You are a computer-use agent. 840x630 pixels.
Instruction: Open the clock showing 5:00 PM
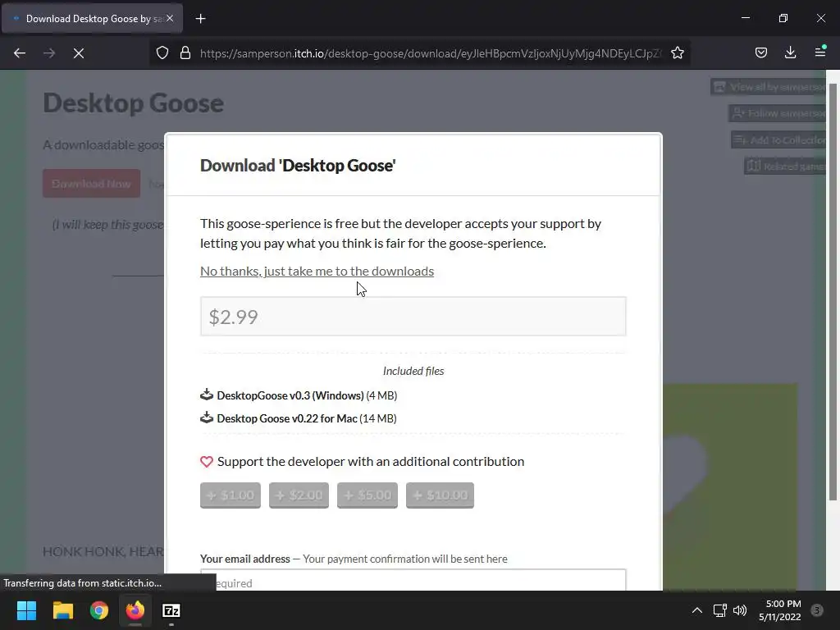click(780, 610)
